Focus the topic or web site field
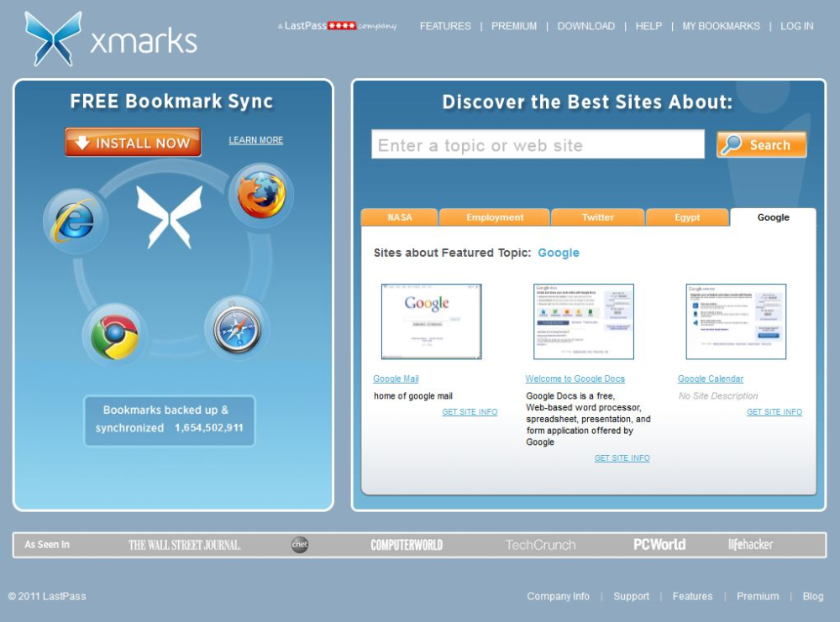 coord(538,144)
